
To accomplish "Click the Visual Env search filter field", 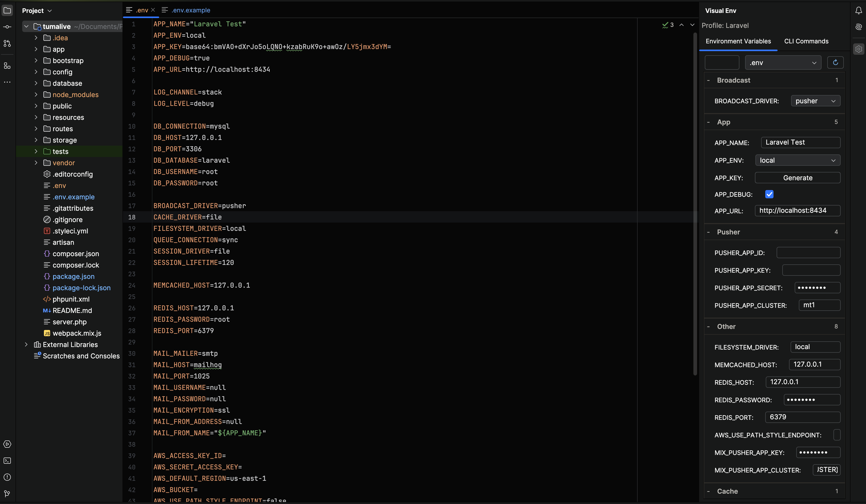I will point(722,62).
